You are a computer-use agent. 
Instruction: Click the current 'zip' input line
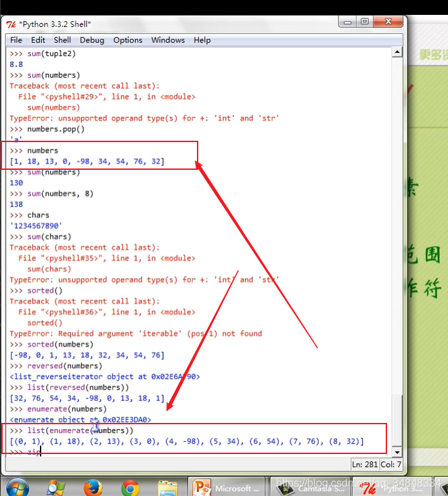(25, 452)
